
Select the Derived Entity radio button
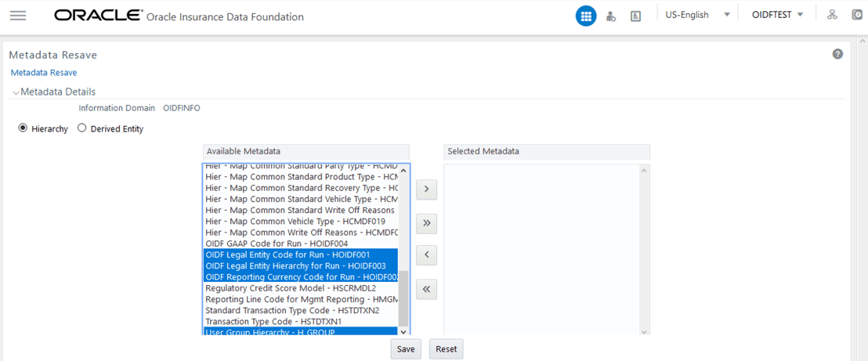pyautogui.click(x=82, y=128)
